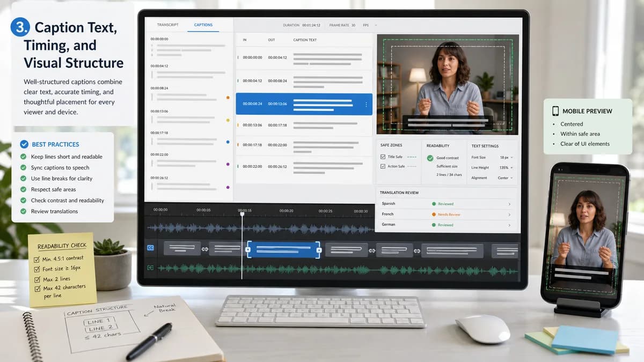Click the purple marker dot beside transcript entry 00:00:22:00
This screenshot has width=644, height=362.
click(x=228, y=165)
